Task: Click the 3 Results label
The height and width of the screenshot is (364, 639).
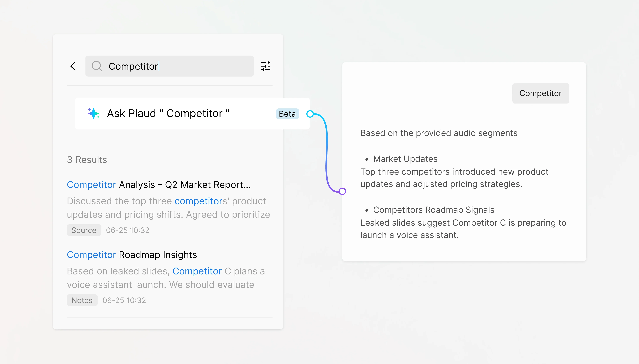Action: click(x=87, y=160)
